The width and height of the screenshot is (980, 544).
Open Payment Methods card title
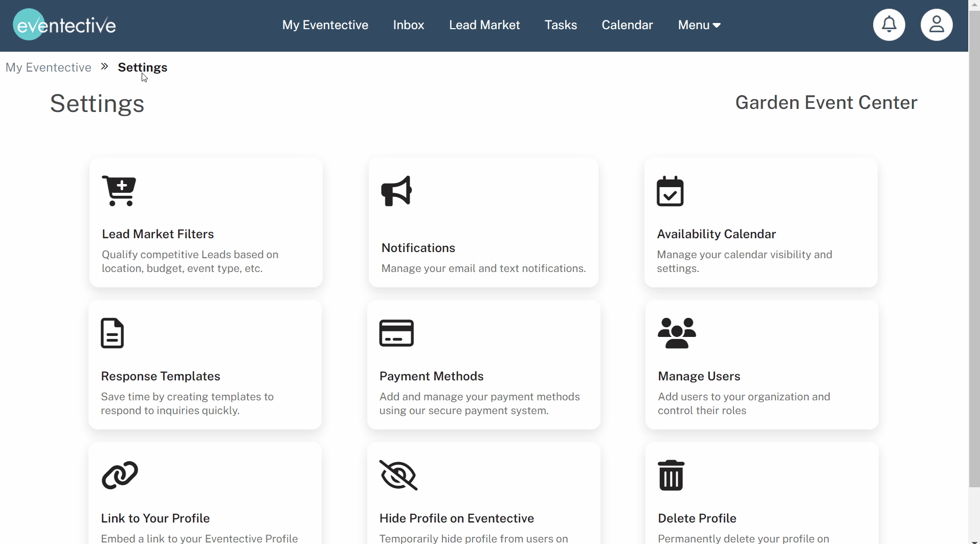[x=432, y=376]
